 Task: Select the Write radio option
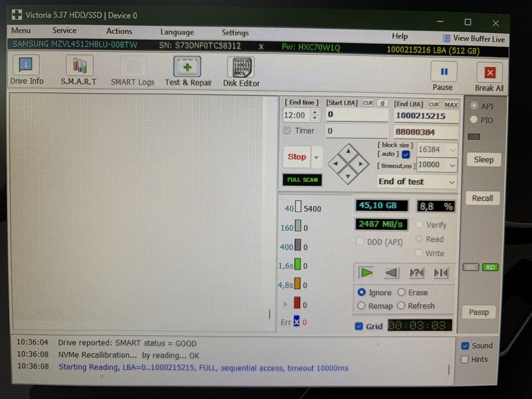coord(419,253)
